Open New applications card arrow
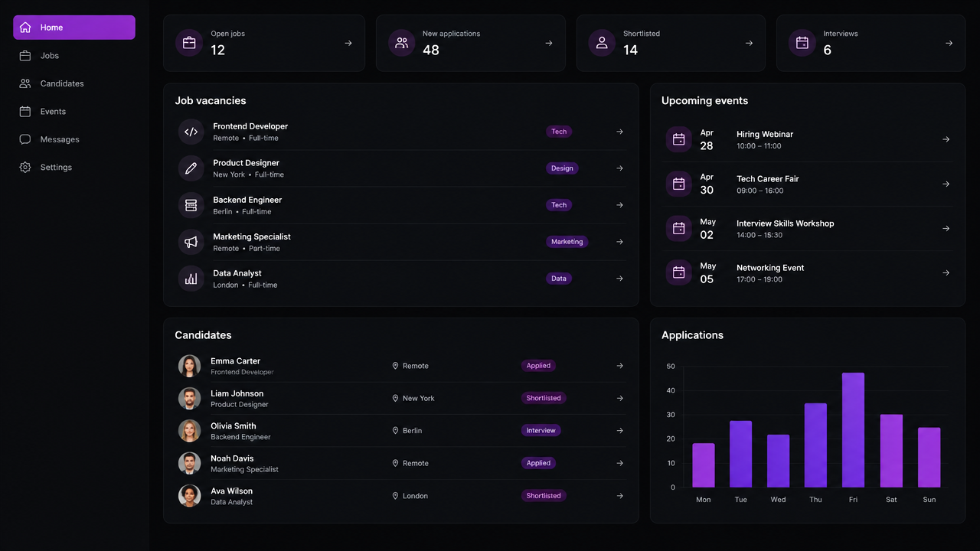The width and height of the screenshot is (980, 551). coord(549,44)
